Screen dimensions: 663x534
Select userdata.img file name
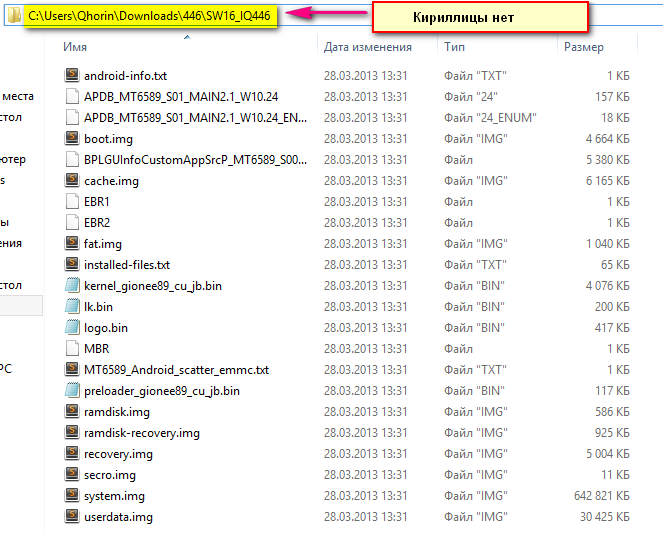pos(118,516)
